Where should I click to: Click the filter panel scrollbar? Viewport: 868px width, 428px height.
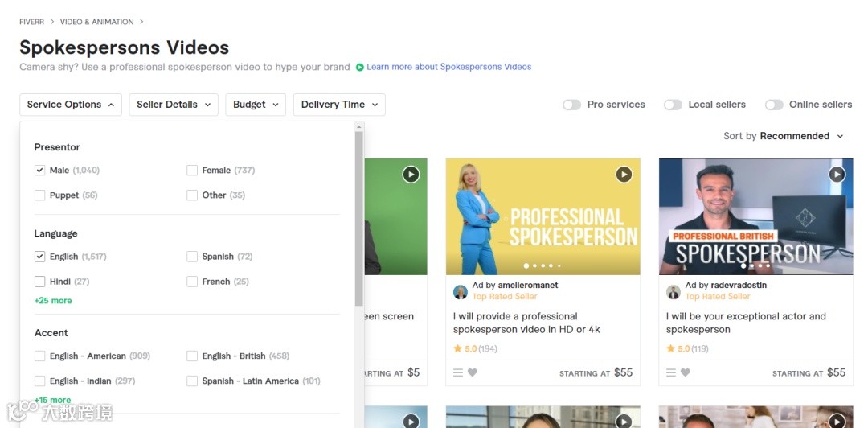pos(359,219)
